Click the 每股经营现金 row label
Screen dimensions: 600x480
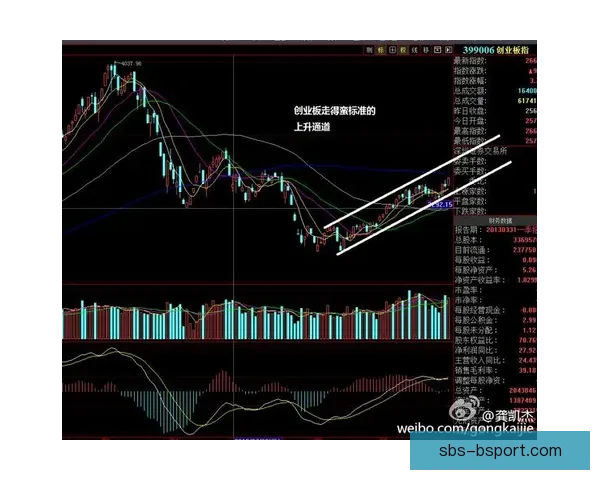pos(479,310)
